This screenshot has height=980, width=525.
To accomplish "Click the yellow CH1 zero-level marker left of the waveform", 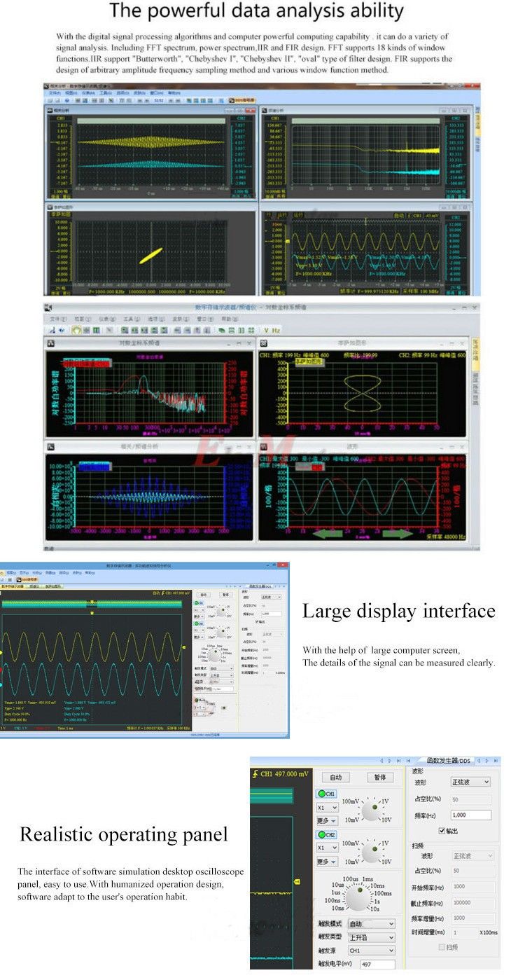I will 1,652.
